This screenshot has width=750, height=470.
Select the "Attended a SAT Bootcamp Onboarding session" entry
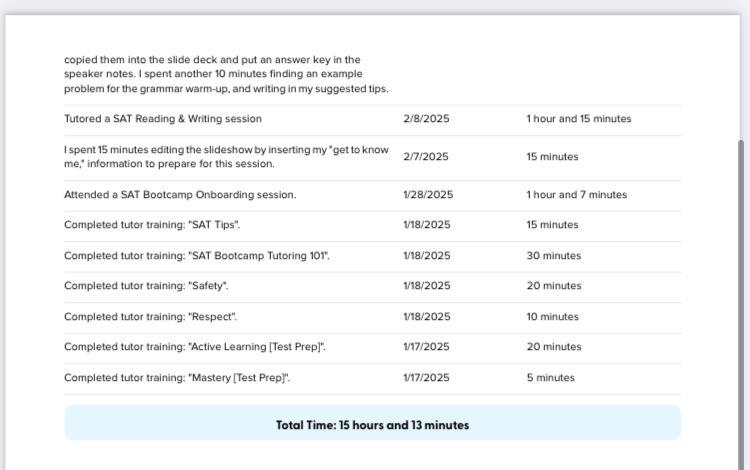(x=180, y=195)
